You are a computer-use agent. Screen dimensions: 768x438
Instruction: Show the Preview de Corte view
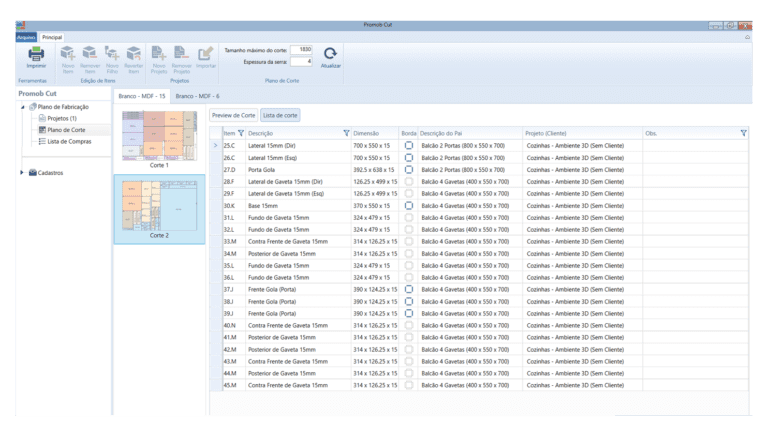[233, 115]
